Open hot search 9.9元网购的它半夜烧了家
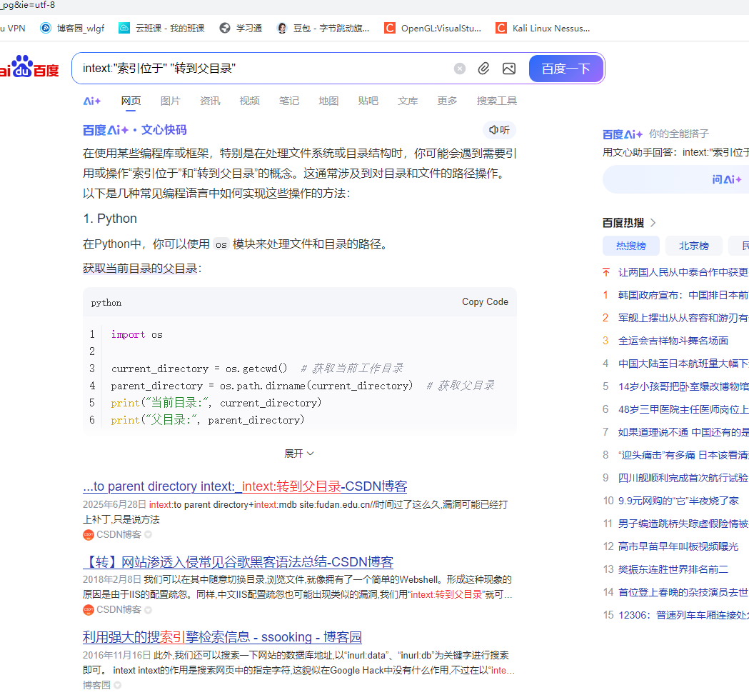 678,501
